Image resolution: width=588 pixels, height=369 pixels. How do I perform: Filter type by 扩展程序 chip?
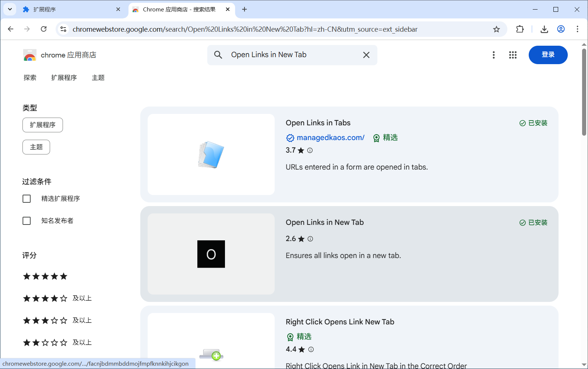tap(43, 125)
